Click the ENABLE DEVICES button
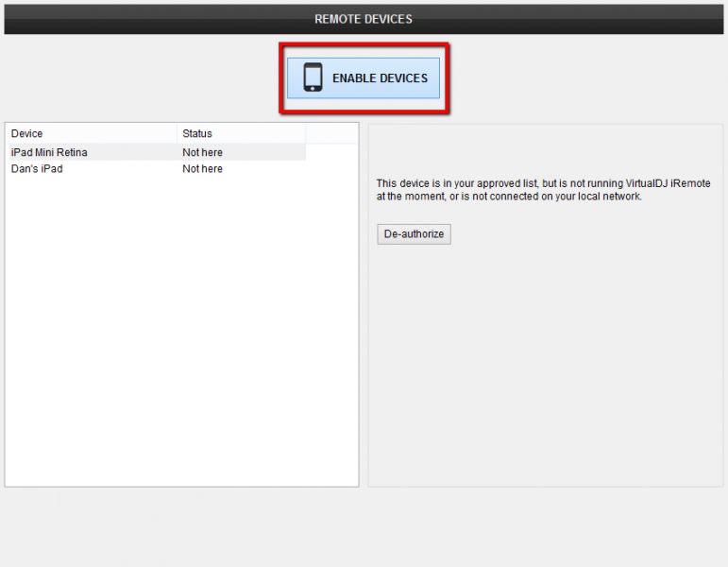Image resolution: width=728 pixels, height=567 pixels. click(364, 78)
